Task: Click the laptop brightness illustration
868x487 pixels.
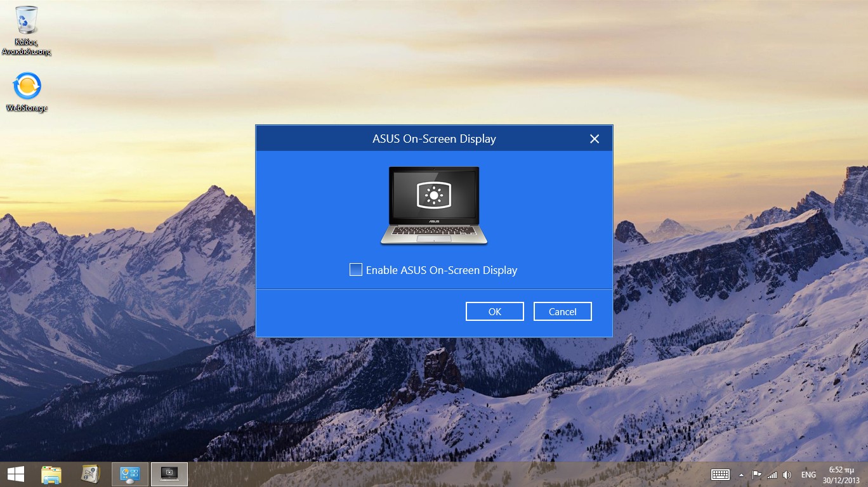Action: point(434,205)
